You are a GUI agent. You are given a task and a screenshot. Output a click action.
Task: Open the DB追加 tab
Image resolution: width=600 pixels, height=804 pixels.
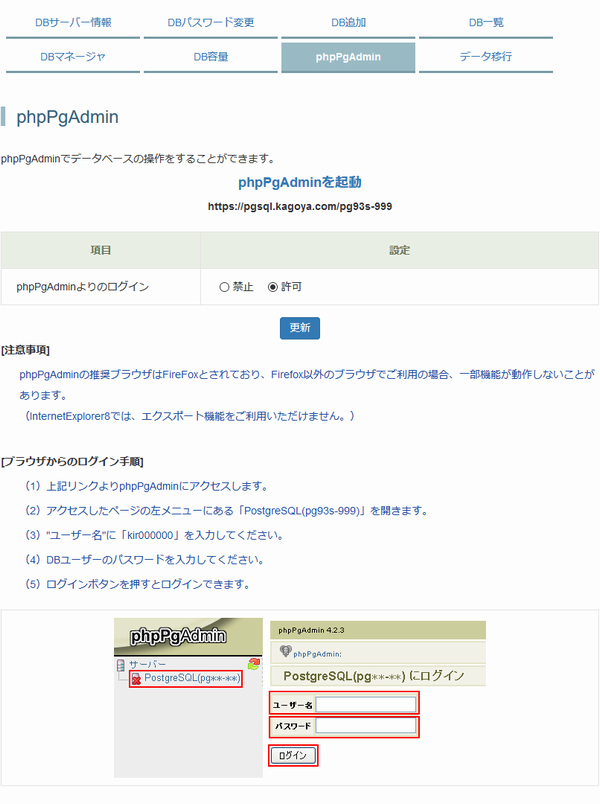(x=348, y=23)
